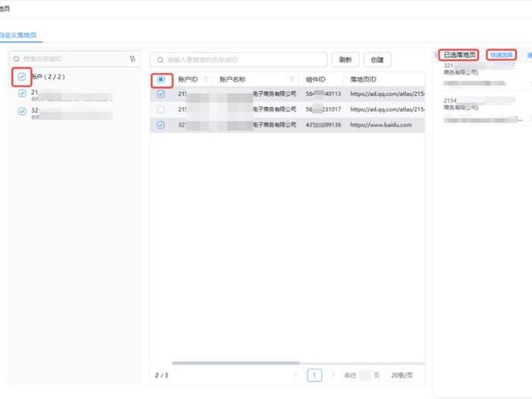Click the https://www.baidu.com cell
This screenshot has width=532, height=399.
[x=381, y=125]
